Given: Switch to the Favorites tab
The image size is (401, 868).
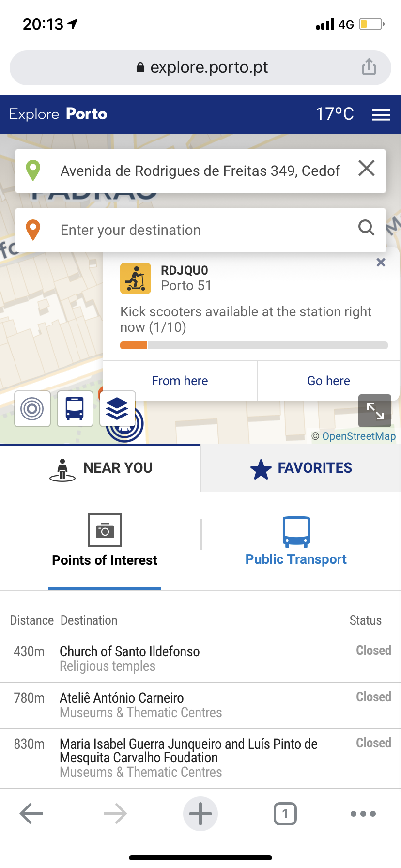Looking at the screenshot, I should (x=301, y=468).
